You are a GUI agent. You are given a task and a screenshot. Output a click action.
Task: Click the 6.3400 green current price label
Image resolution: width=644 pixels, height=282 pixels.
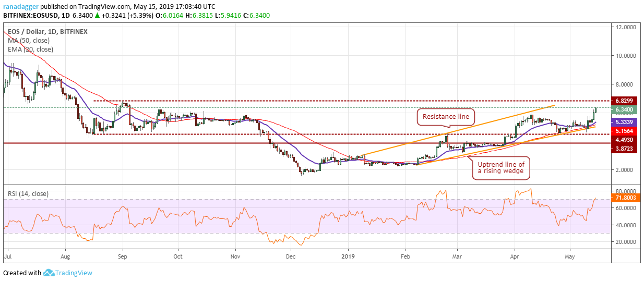pos(625,109)
